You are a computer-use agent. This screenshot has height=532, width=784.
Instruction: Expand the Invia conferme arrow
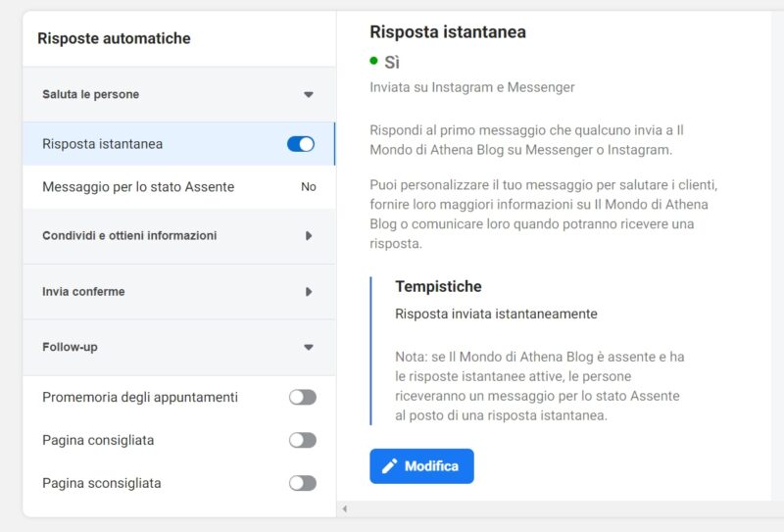pos(309,292)
